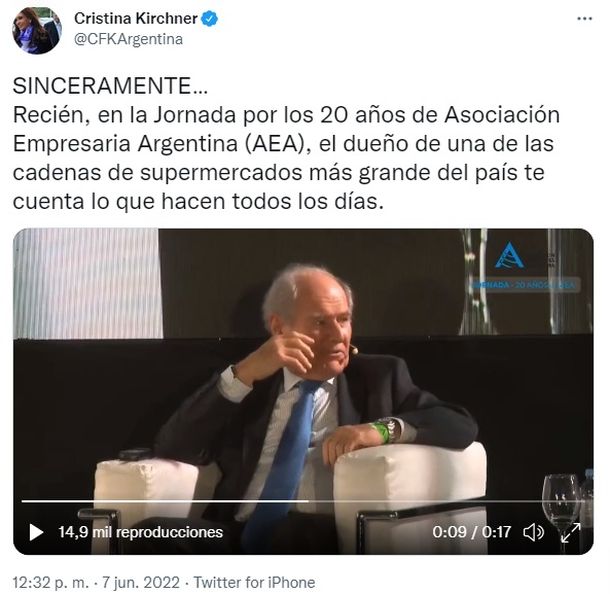Play the embedded video
The image size is (610, 594).
[36, 532]
